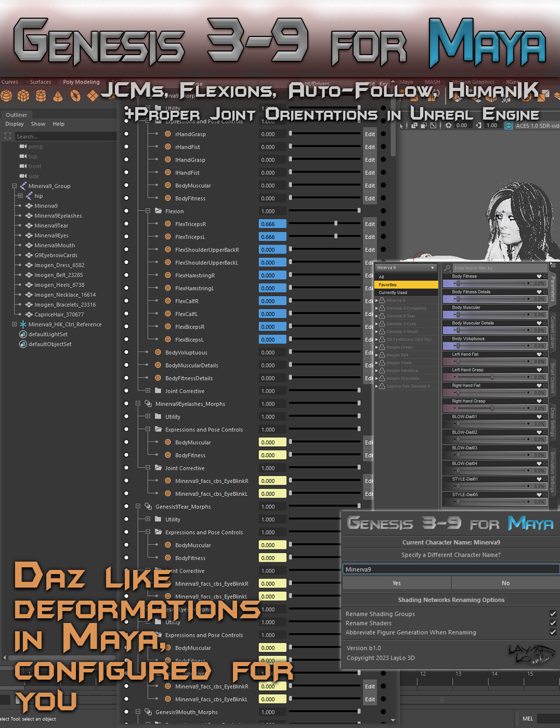Toggle visibility dot for BodyVoluptuous target
The width and height of the screenshot is (560, 728).
[126, 352]
